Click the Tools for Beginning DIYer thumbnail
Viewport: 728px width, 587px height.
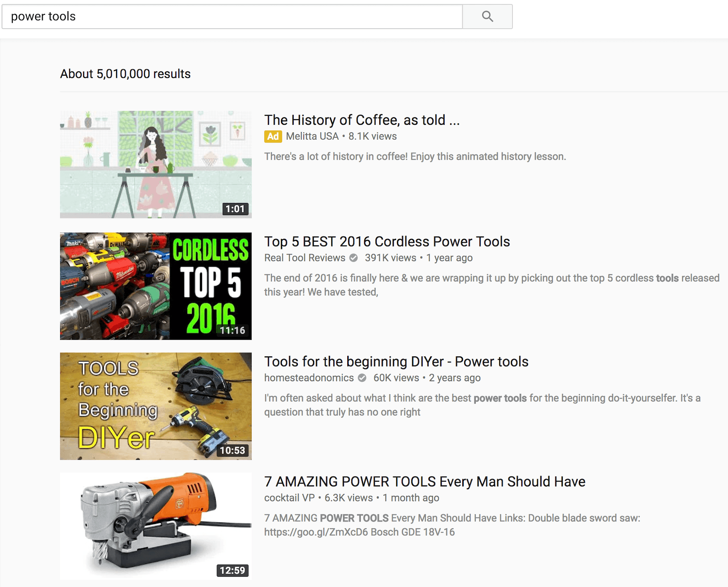point(156,406)
